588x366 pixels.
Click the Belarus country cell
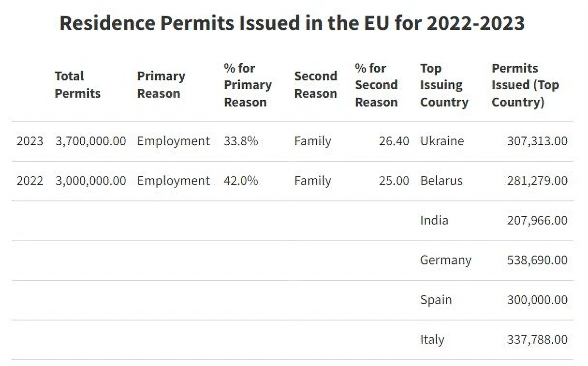(x=441, y=181)
